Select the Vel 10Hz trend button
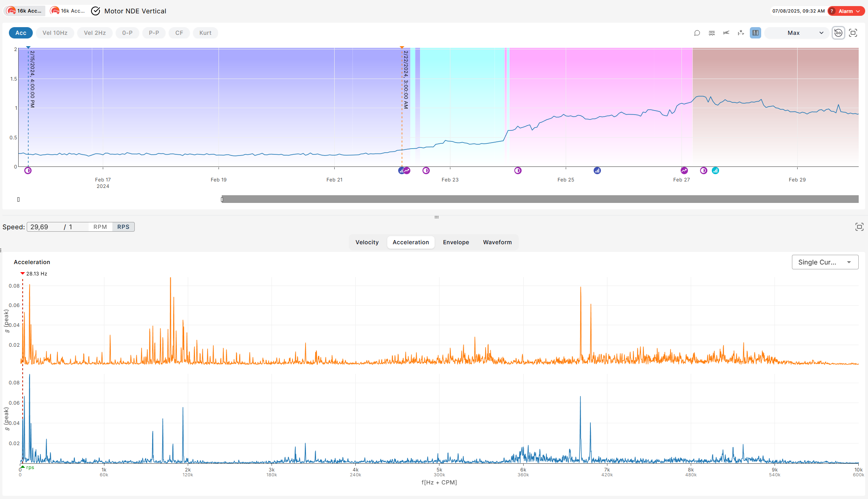The height and width of the screenshot is (499, 868). tap(55, 33)
